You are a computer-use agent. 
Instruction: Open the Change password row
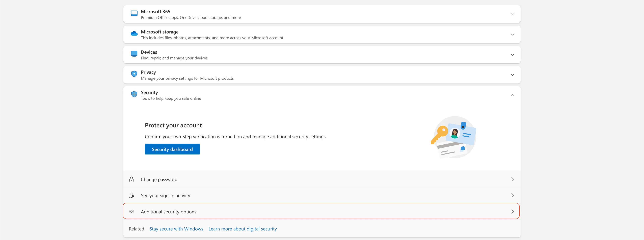pos(321,179)
